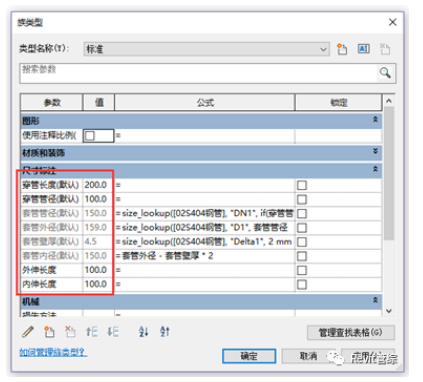
Task: Click the 锁定 column header
Action: click(x=339, y=102)
